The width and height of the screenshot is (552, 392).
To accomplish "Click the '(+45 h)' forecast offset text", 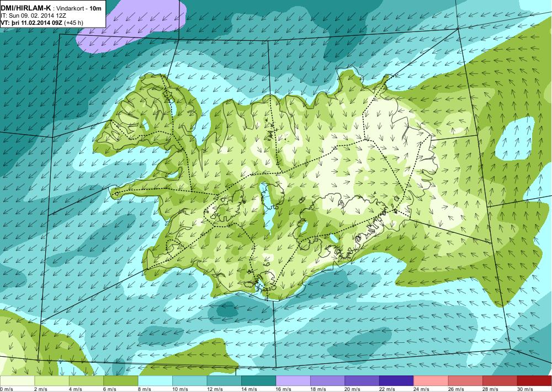I will pos(73,23).
